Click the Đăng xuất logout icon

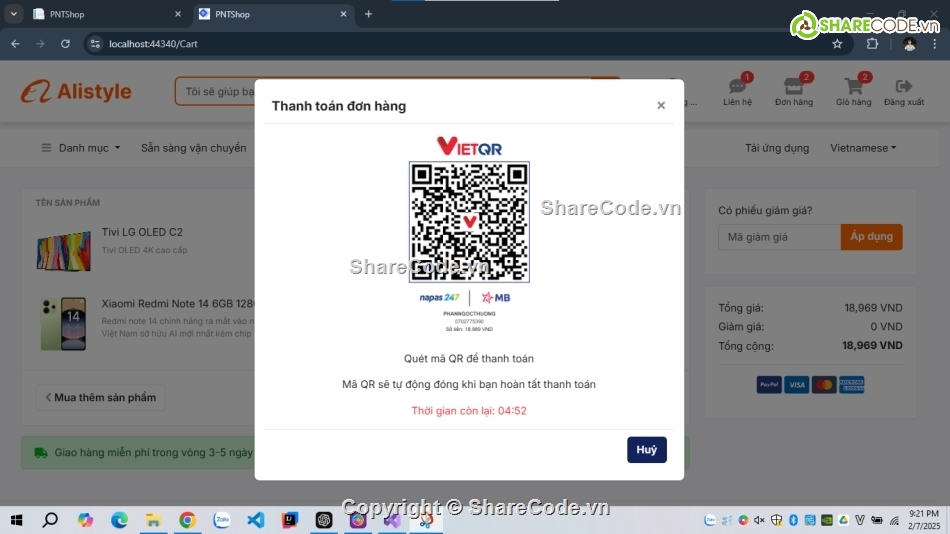903,91
